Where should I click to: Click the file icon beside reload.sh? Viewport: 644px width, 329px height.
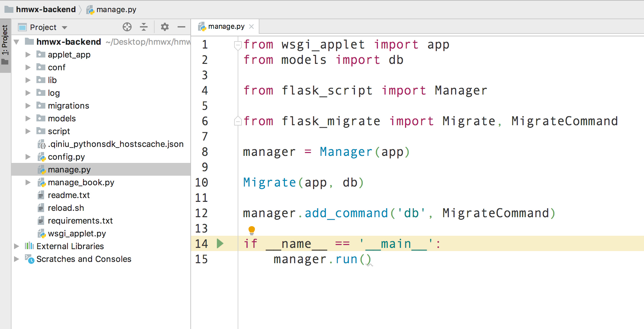point(41,208)
